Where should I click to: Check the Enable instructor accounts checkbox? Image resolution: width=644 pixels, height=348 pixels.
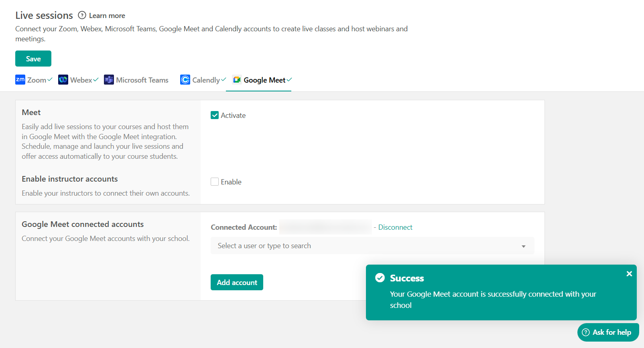[x=215, y=182]
